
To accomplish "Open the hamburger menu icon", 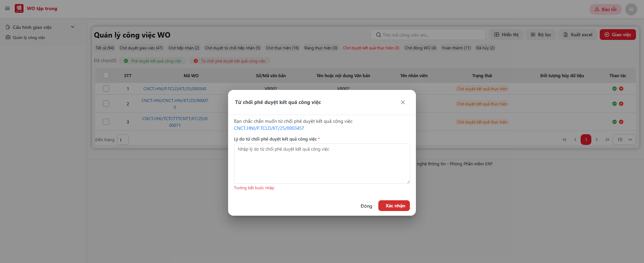I will click(x=7, y=8).
